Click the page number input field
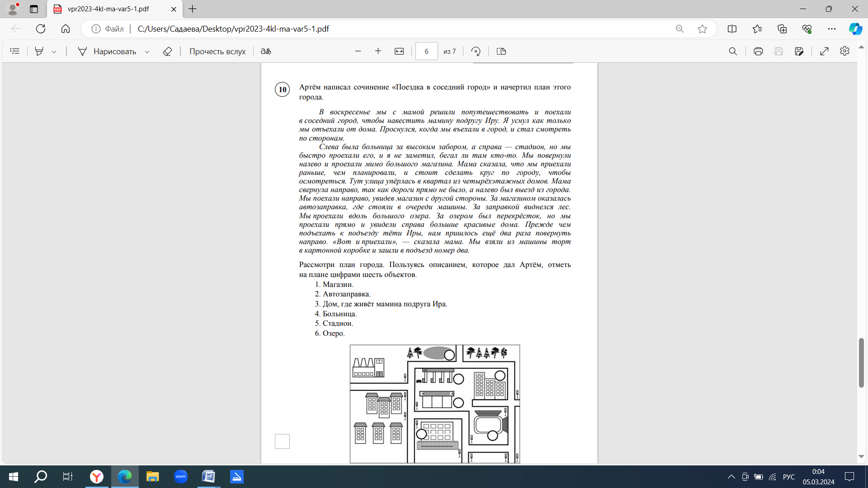 [426, 52]
